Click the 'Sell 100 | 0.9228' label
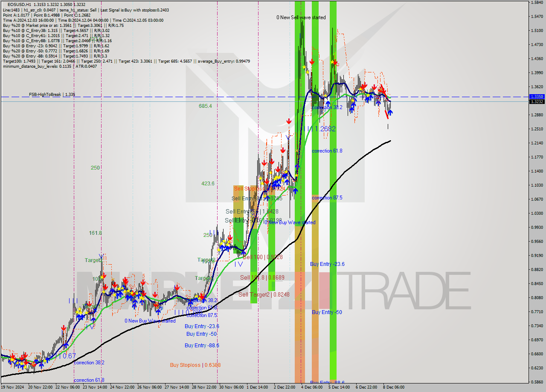 tap(263, 257)
